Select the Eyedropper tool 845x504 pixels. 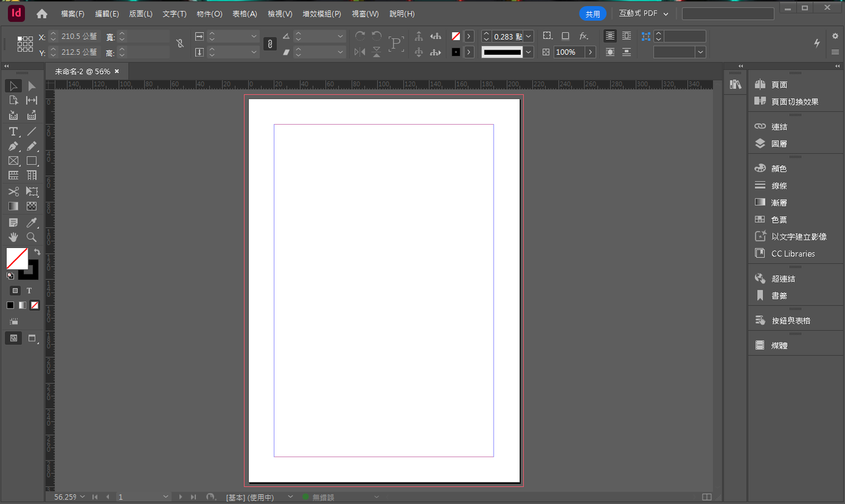[x=32, y=222]
